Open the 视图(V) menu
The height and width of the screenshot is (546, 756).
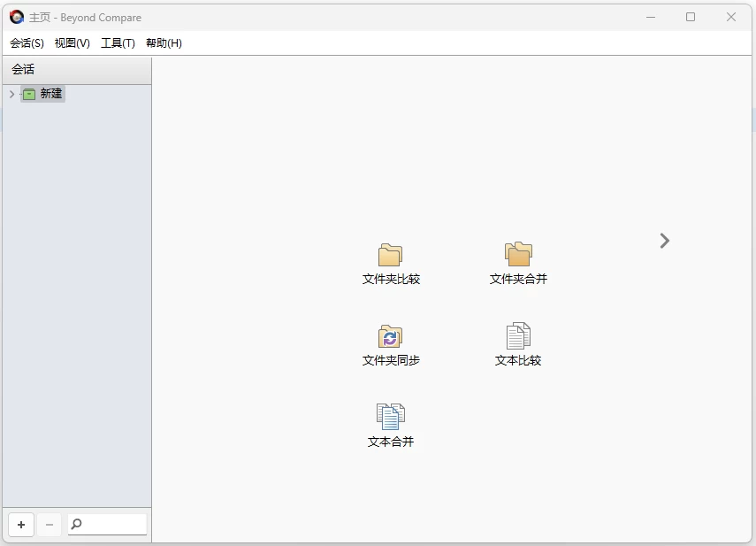click(73, 43)
